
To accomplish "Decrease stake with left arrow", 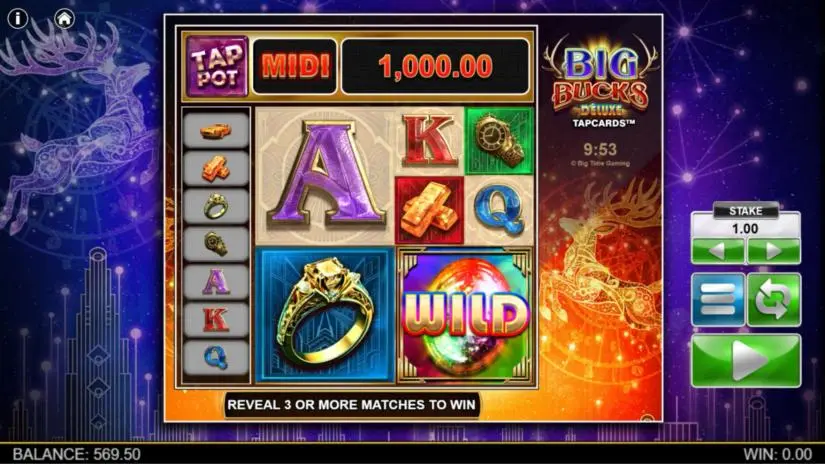I will click(x=718, y=251).
